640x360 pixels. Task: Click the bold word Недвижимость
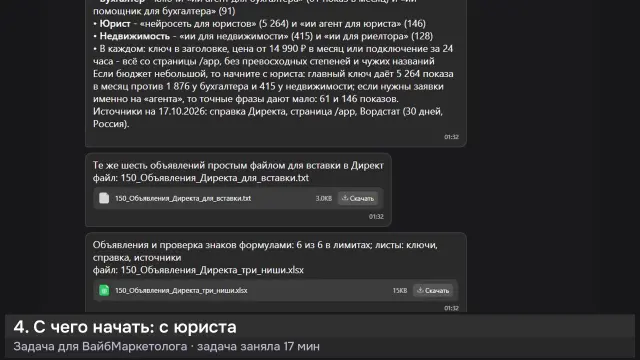pyautogui.click(x=135, y=36)
